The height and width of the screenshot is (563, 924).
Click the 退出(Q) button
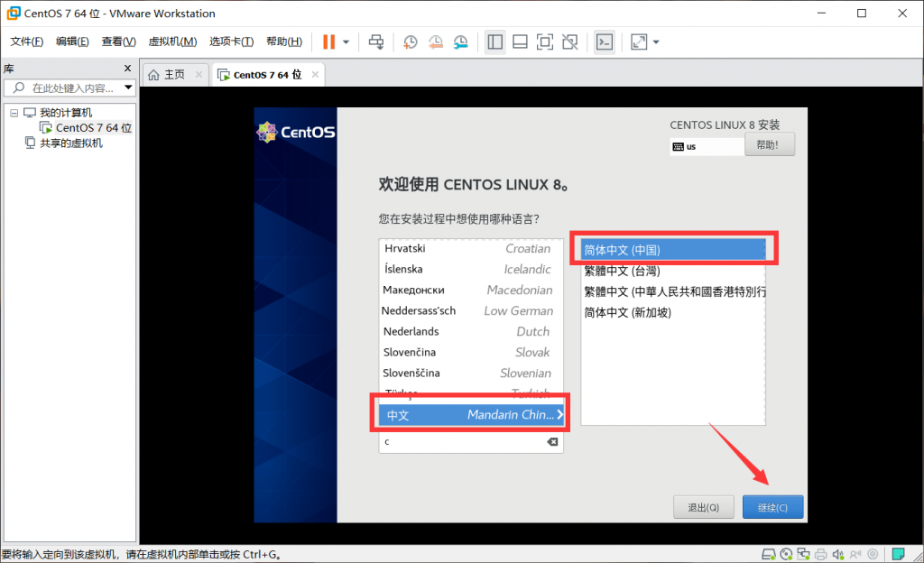[x=704, y=507]
